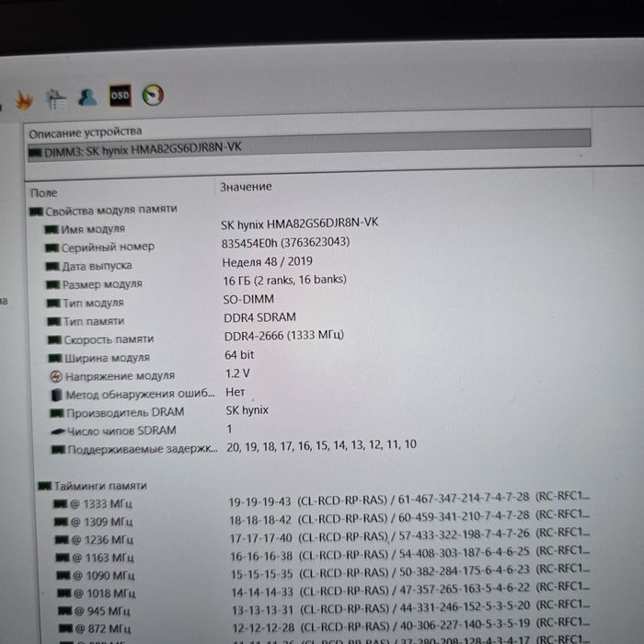
Task: Select Тайминги памяти group row
Action: click(x=92, y=486)
